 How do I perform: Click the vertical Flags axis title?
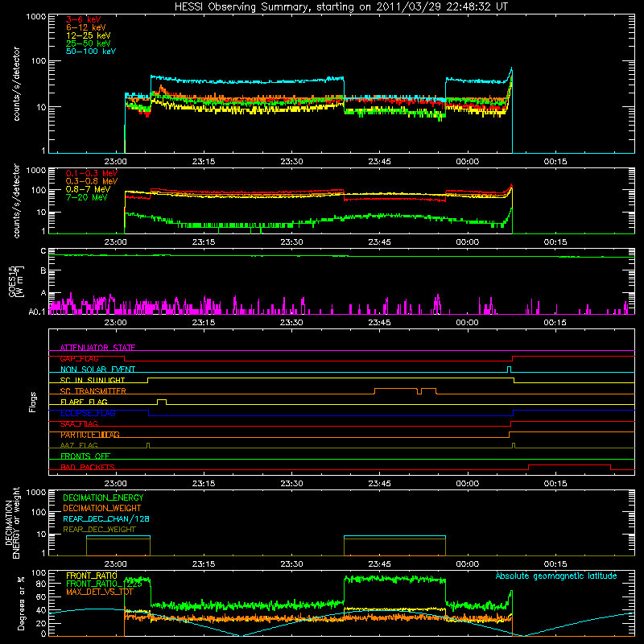33,402
